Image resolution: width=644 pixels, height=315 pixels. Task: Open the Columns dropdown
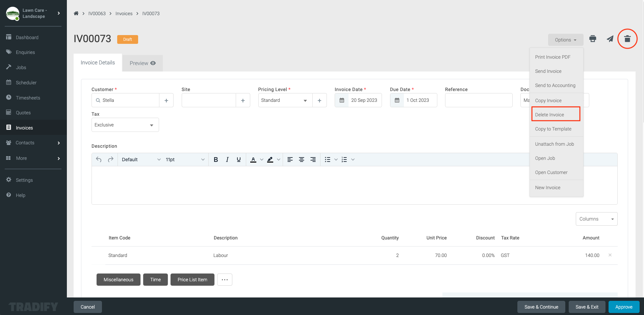(x=596, y=219)
